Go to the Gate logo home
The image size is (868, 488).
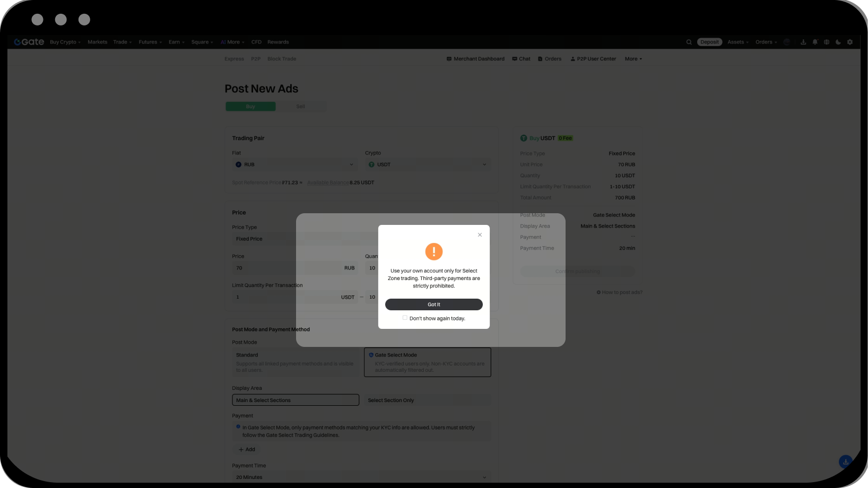29,42
